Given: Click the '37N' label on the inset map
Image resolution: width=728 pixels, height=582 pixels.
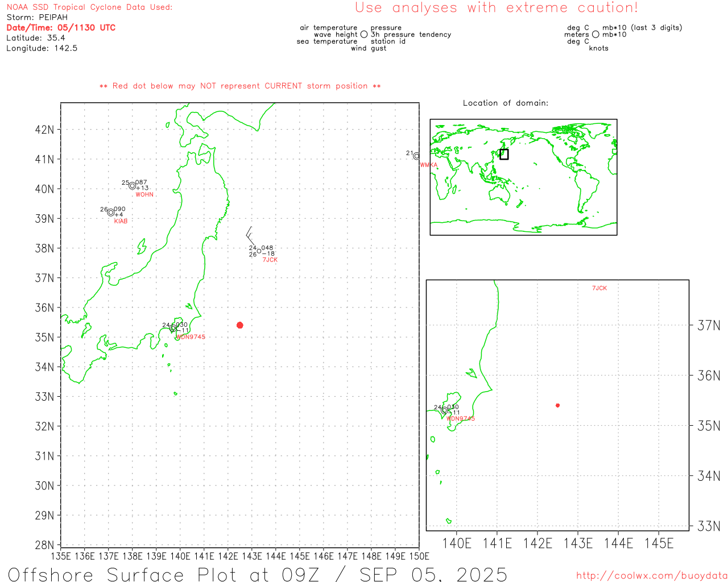Looking at the screenshot, I should point(709,326).
